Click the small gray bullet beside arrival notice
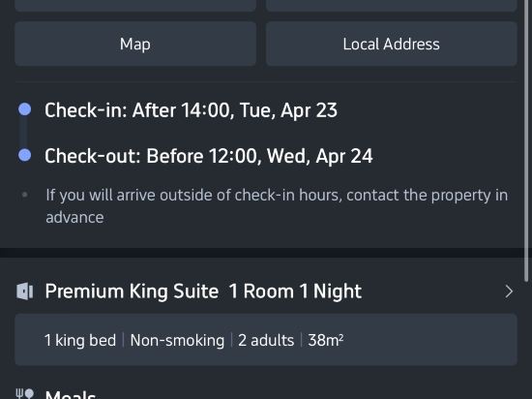This screenshot has width=532, height=399. (24, 195)
